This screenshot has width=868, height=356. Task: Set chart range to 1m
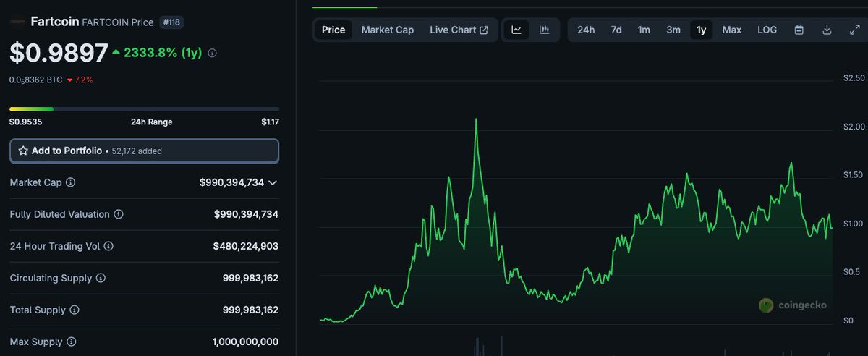click(x=644, y=30)
